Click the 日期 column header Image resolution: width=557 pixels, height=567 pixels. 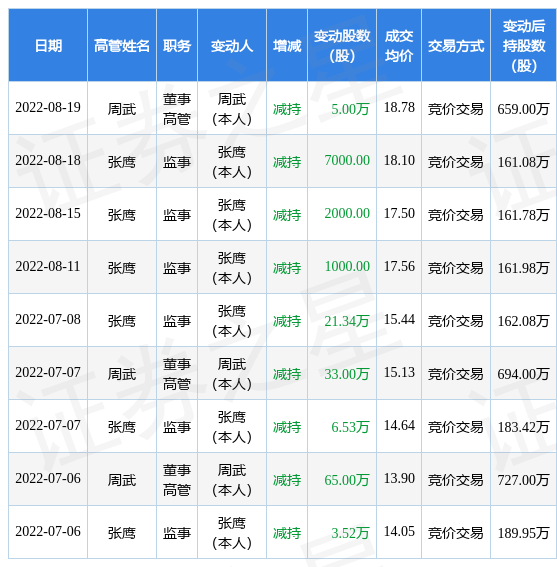click(48, 46)
